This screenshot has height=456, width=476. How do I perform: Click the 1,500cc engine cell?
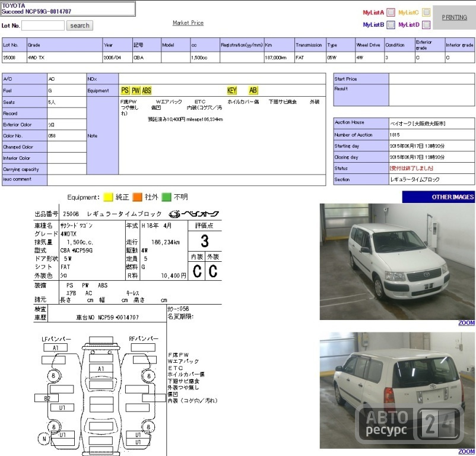[x=205, y=58]
